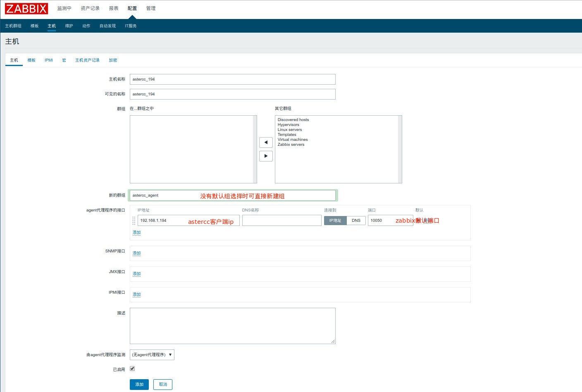The image size is (582, 392).
Task: Go to 自动发现 in submenu
Action: [107, 26]
